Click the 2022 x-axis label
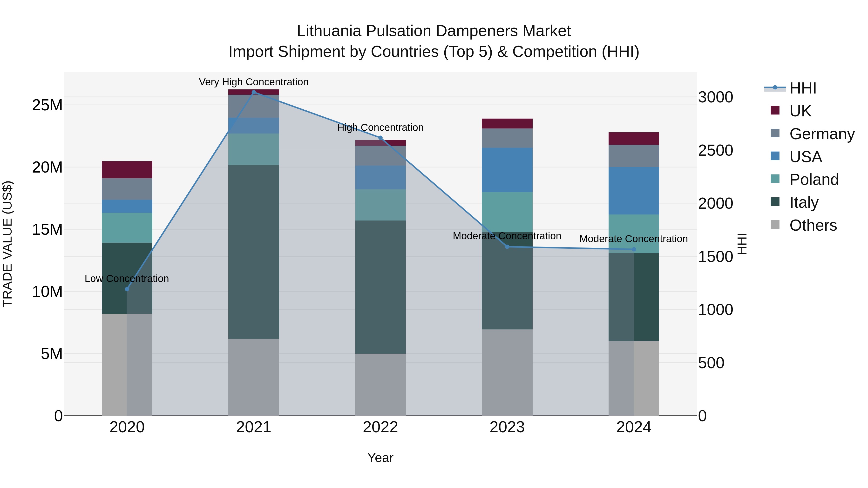The height and width of the screenshot is (488, 868). click(380, 427)
